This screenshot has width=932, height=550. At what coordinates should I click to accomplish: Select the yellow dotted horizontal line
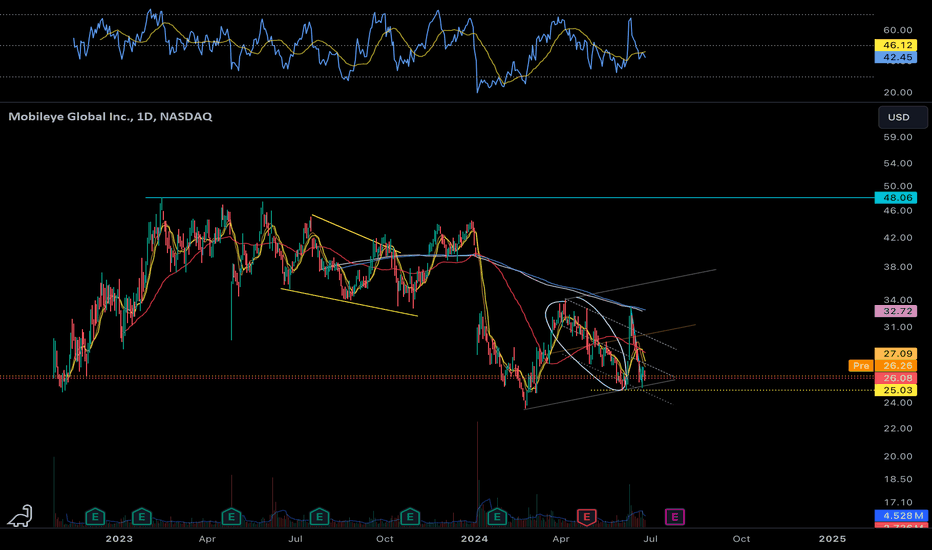coord(732,390)
